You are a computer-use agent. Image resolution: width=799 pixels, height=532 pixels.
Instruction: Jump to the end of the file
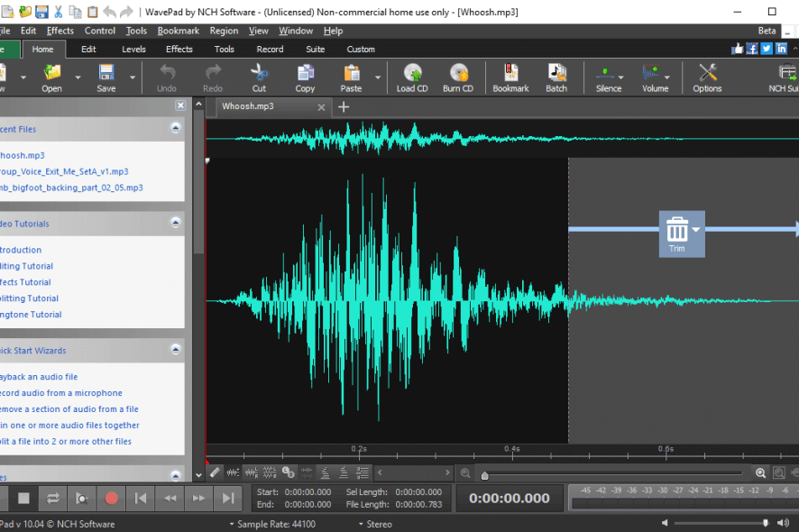click(228, 498)
